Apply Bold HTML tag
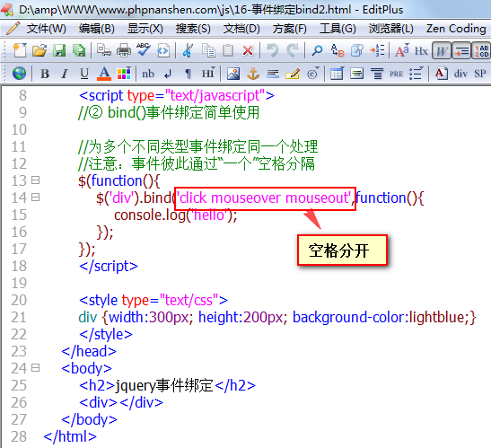 (x=45, y=74)
